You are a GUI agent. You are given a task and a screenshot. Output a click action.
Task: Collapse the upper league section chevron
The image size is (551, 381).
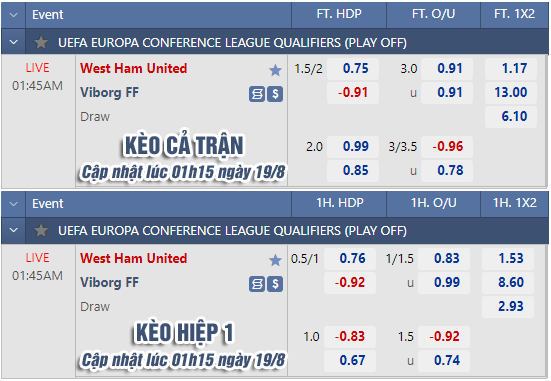pyautogui.click(x=14, y=42)
